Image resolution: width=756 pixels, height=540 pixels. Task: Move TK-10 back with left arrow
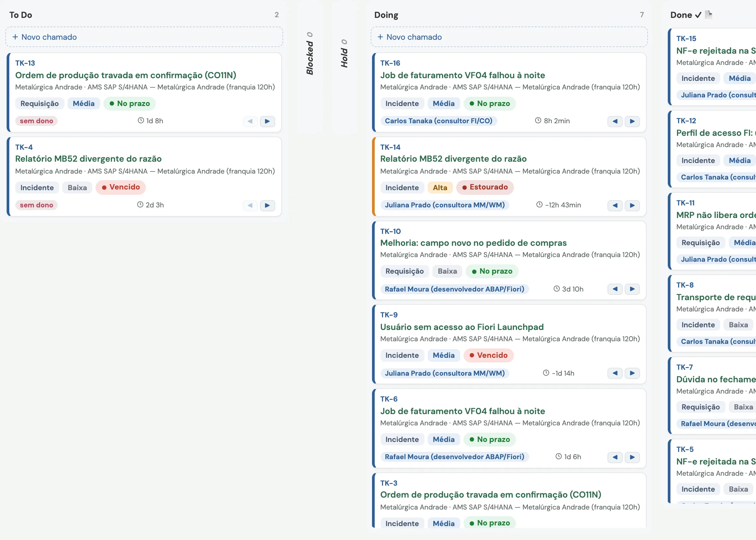(615, 289)
